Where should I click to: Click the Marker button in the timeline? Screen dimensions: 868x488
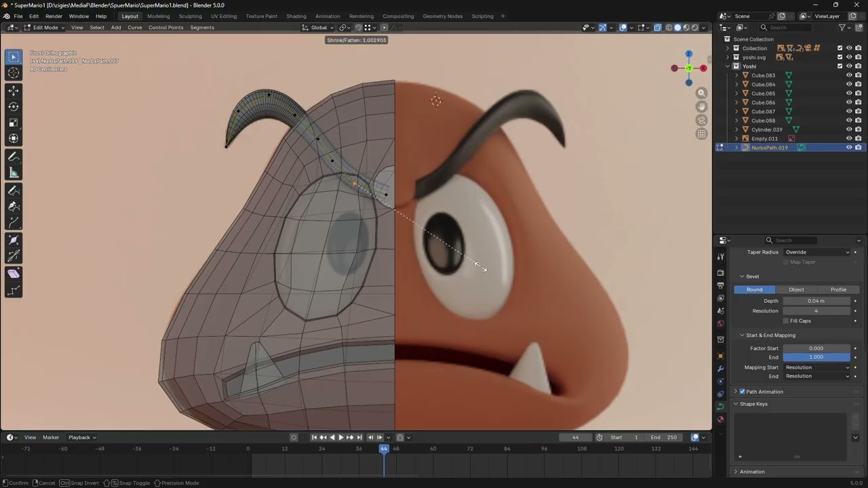pyautogui.click(x=51, y=437)
